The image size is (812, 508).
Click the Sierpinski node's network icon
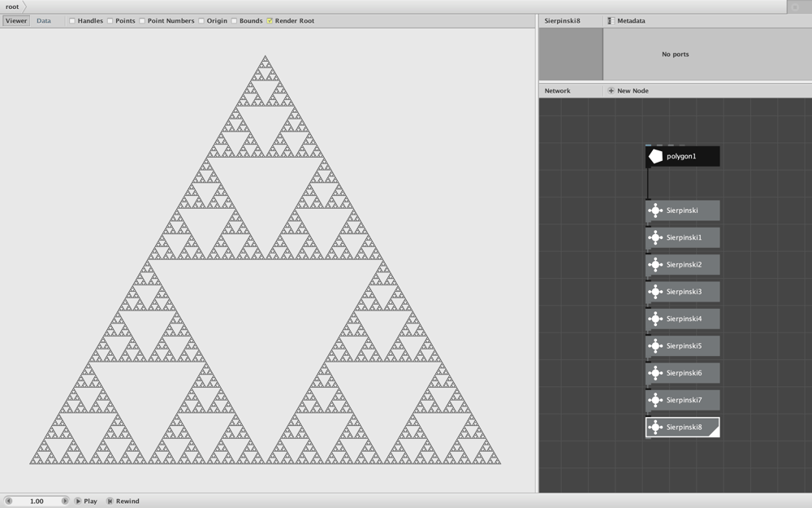point(655,211)
